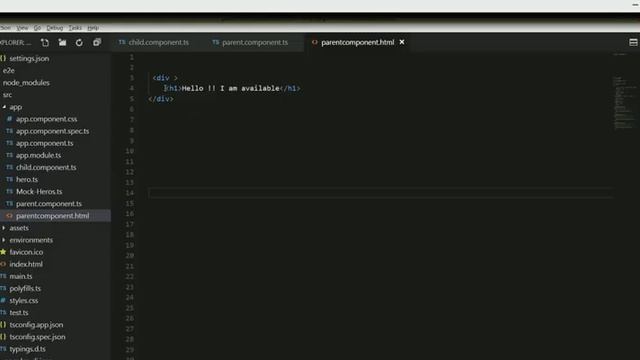Open Mock-Heros.ts file
The width and height of the screenshot is (640, 360).
click(x=39, y=191)
